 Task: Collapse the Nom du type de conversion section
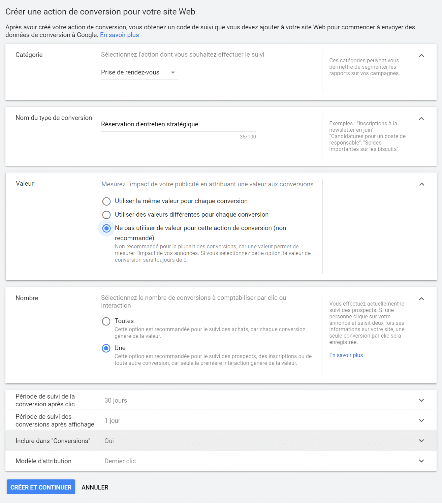click(x=421, y=119)
